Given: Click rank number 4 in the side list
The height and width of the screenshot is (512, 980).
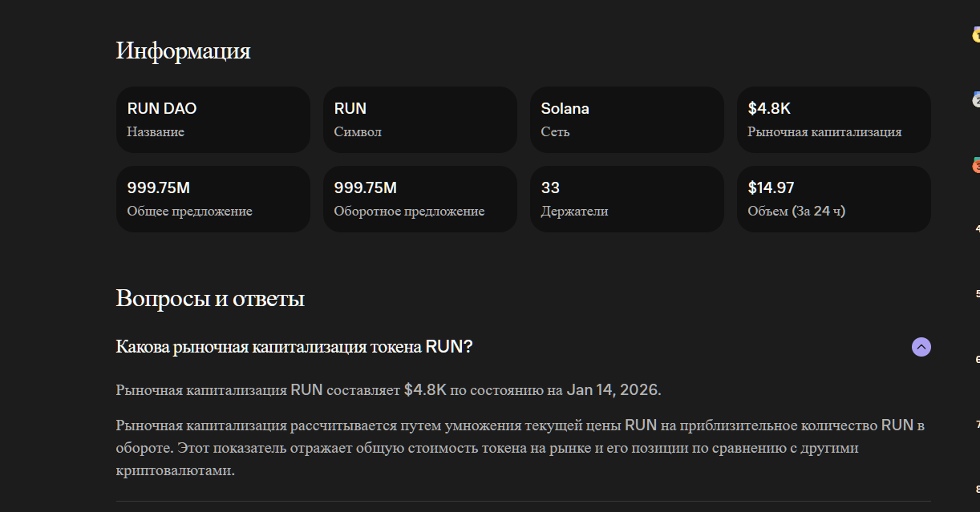Looking at the screenshot, I should [x=978, y=228].
